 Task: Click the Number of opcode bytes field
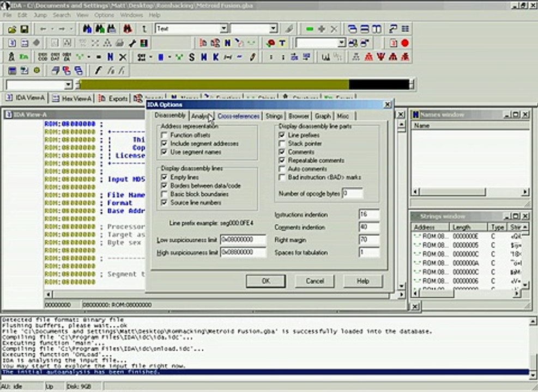tap(352, 193)
